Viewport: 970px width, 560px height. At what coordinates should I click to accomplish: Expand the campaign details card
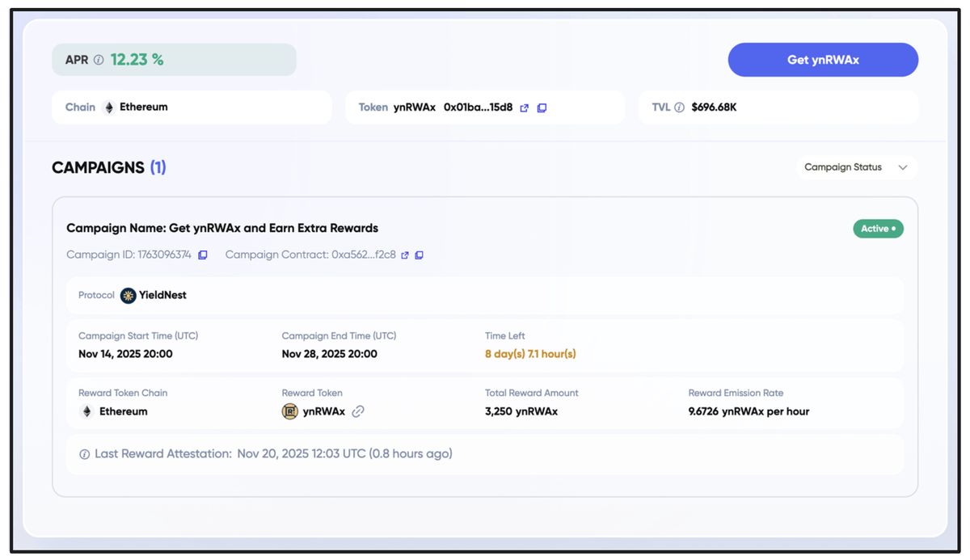[x=485, y=228]
